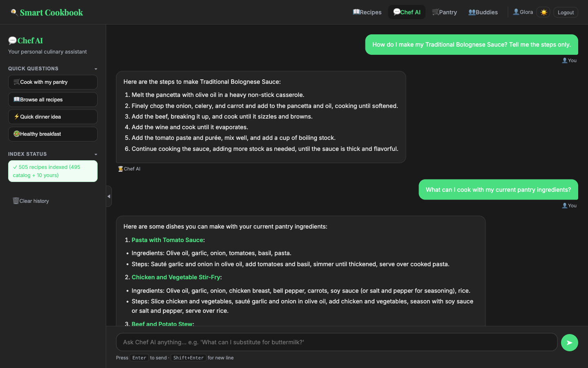Click the frying pan logo icon
Image resolution: width=588 pixels, height=368 pixels.
click(14, 12)
